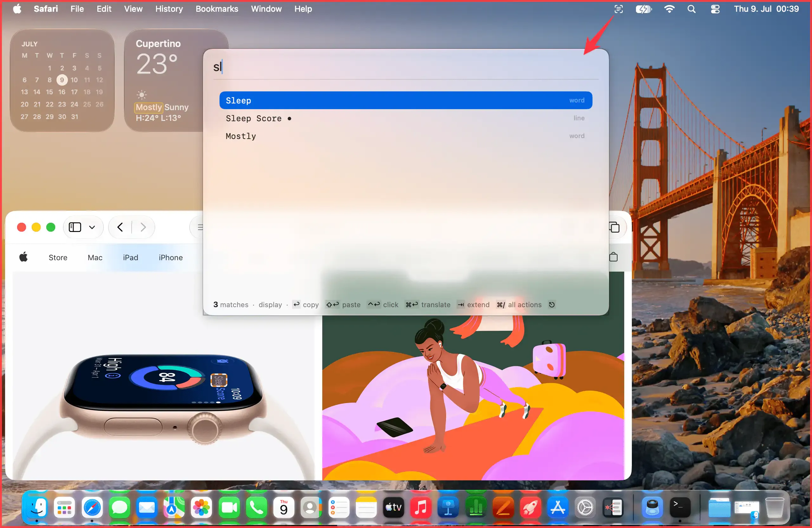Expand the sidebar chevron dropdown
This screenshot has width=812, height=528.
click(92, 227)
